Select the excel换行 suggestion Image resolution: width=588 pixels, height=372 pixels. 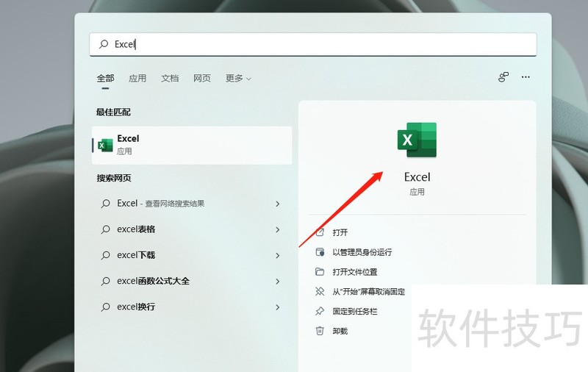pyautogui.click(x=192, y=307)
